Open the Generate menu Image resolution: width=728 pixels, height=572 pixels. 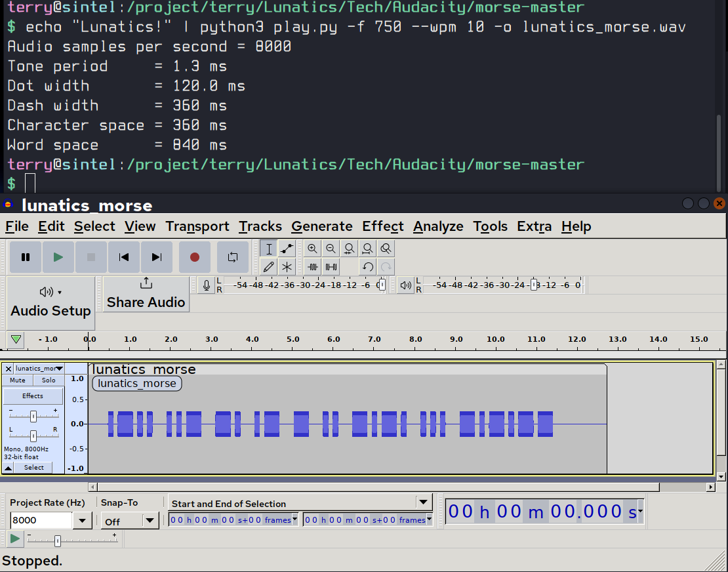point(321,226)
